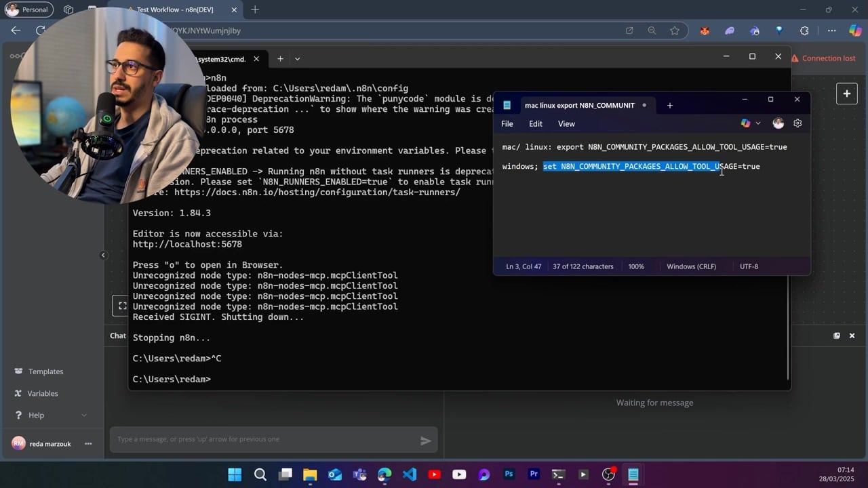Add page to favorites with star icon
Screen dimensions: 868x488
point(675,30)
